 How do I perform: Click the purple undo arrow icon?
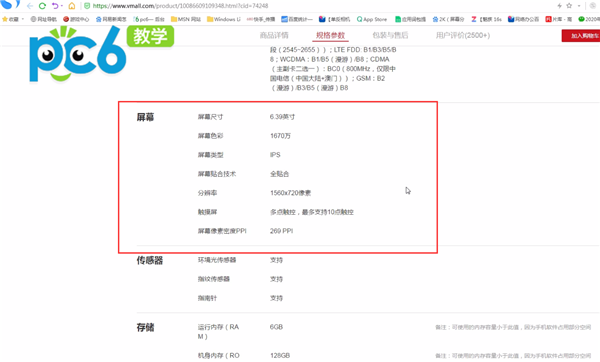click(x=55, y=6)
